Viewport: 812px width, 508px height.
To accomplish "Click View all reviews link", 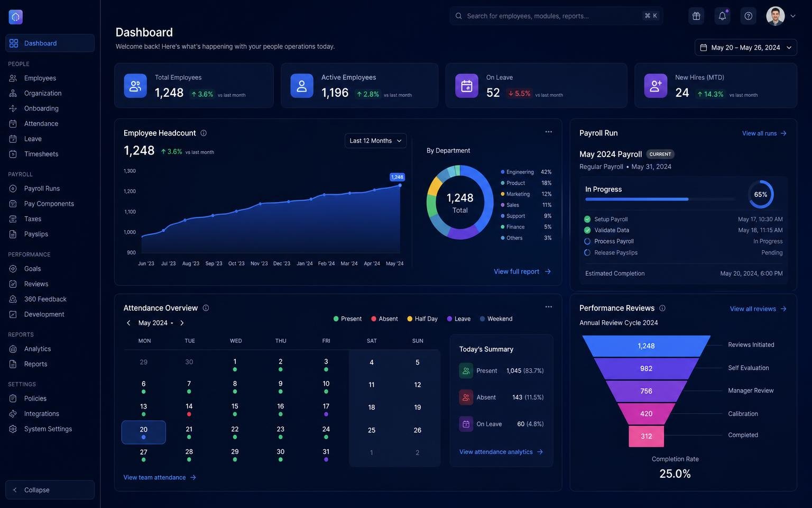I will coord(758,309).
